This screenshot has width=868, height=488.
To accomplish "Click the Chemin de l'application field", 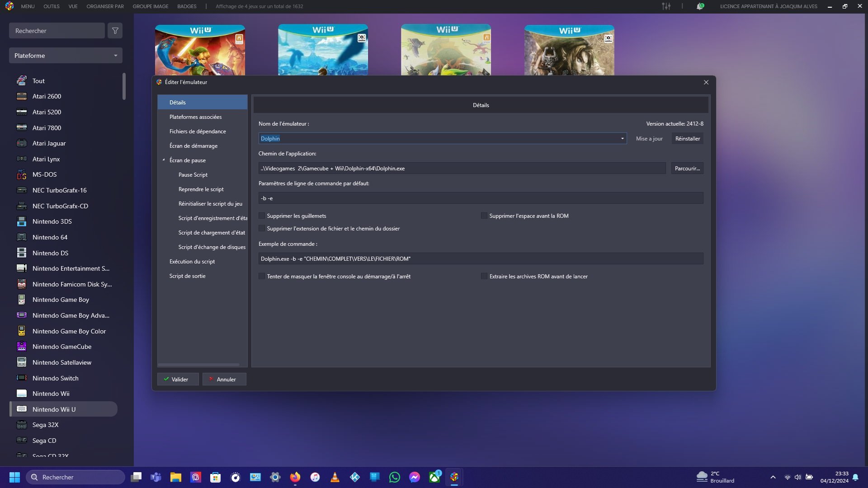I will (x=462, y=169).
